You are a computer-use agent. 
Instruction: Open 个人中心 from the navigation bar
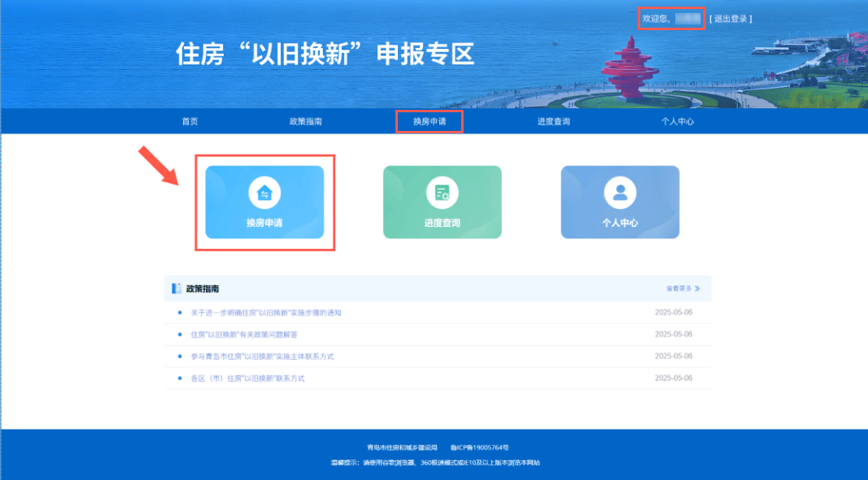click(x=678, y=121)
